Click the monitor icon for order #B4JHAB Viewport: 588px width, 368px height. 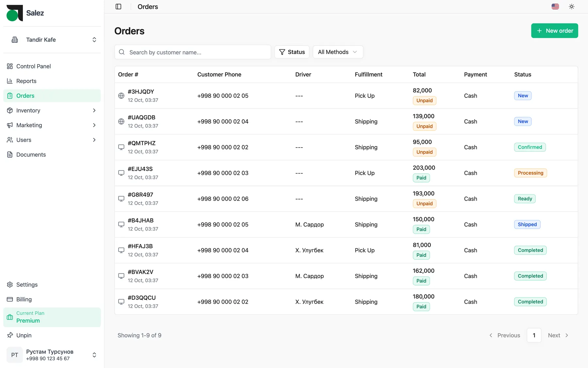[x=121, y=224]
